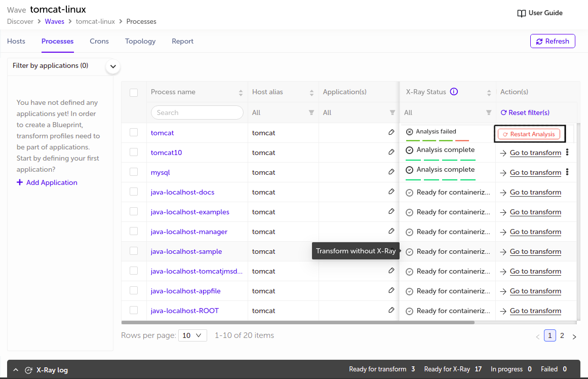This screenshot has width=588, height=379.
Task: Open three-dot menu for mysql row
Action: (567, 172)
